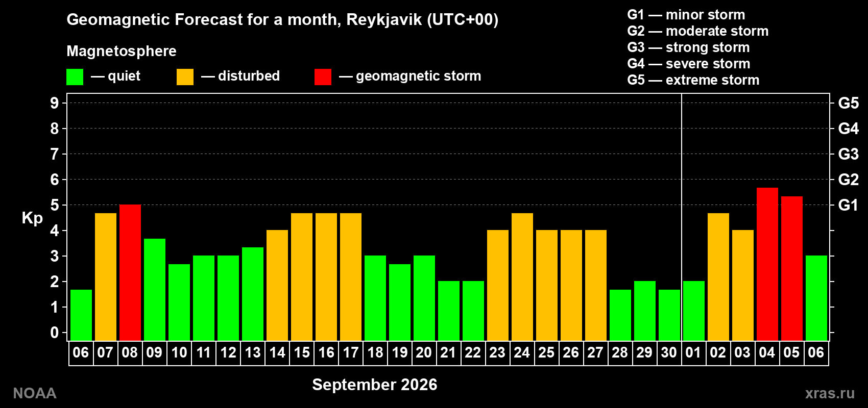This screenshot has height=408, width=868.
Task: Click the red geomagnetic storm legend swatch
Action: click(x=323, y=77)
